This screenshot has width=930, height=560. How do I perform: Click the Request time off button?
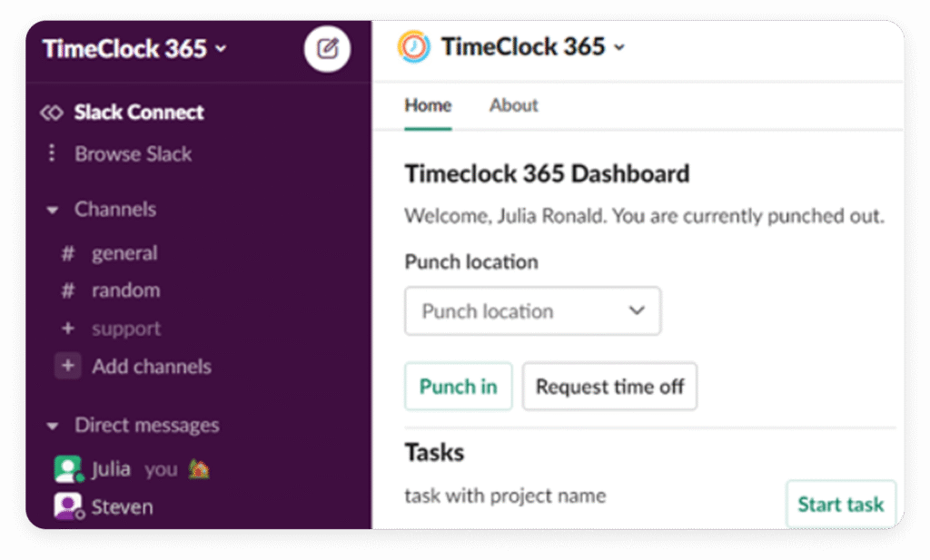click(609, 387)
